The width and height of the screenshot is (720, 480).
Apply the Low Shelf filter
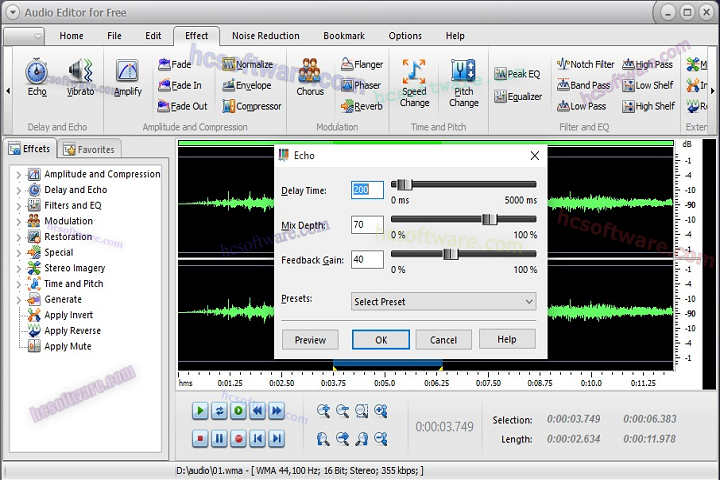pos(648,85)
